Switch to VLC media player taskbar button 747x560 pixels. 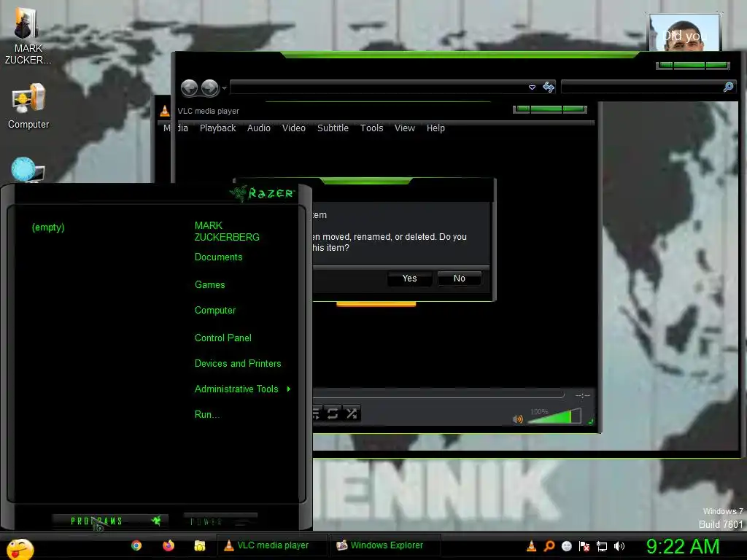pos(272,545)
